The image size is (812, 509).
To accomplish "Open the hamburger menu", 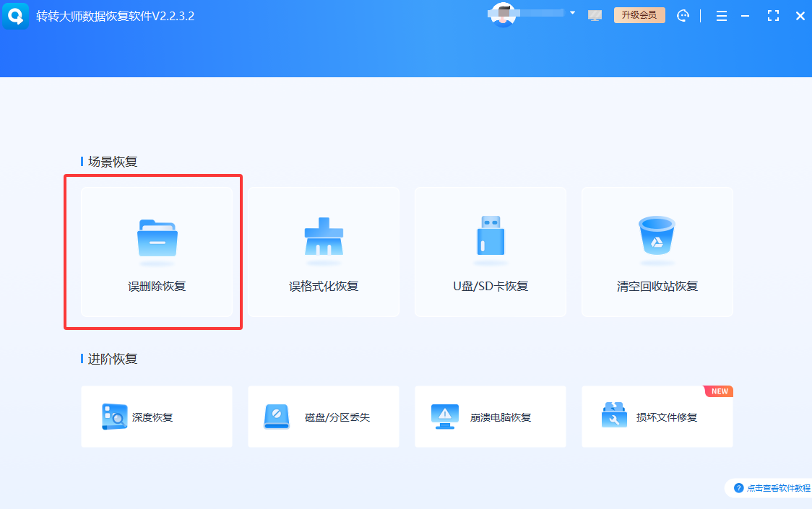I will pyautogui.click(x=722, y=16).
